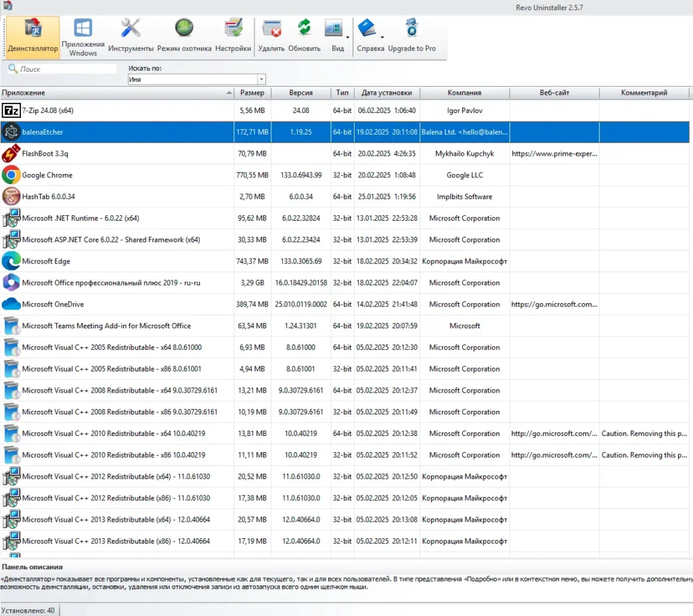The width and height of the screenshot is (693, 616).
Task: Expand the Справка dropdown arrow
Action: coord(382,38)
